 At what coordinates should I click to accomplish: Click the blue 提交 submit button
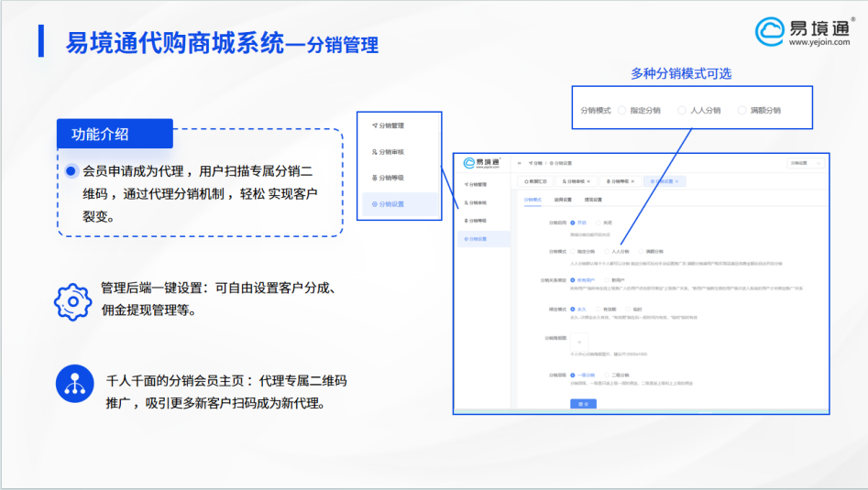click(584, 404)
